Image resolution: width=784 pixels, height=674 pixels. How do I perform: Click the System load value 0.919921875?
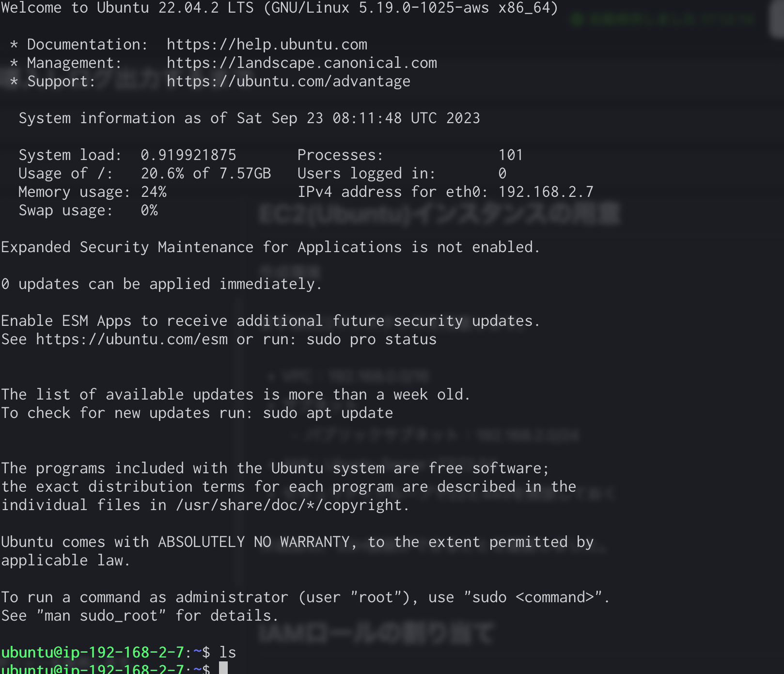(188, 155)
